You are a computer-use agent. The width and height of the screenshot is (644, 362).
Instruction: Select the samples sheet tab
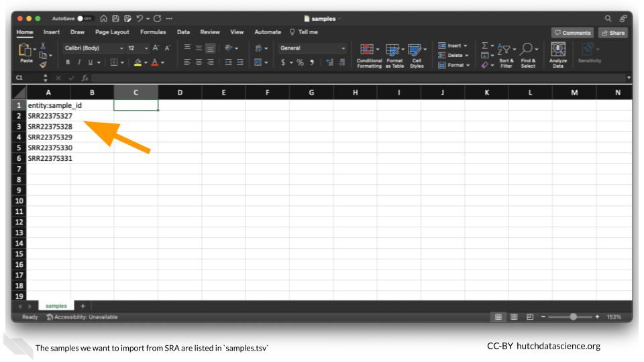56,306
